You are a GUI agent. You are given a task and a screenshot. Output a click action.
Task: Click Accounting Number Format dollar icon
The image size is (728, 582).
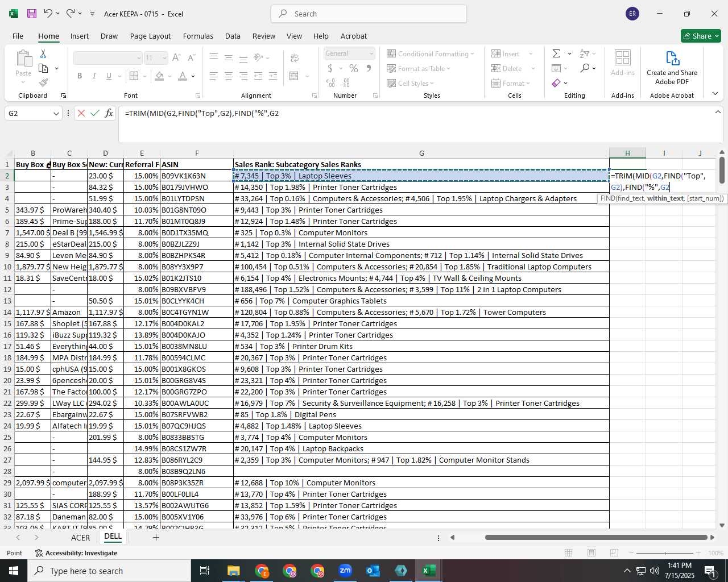pos(330,68)
